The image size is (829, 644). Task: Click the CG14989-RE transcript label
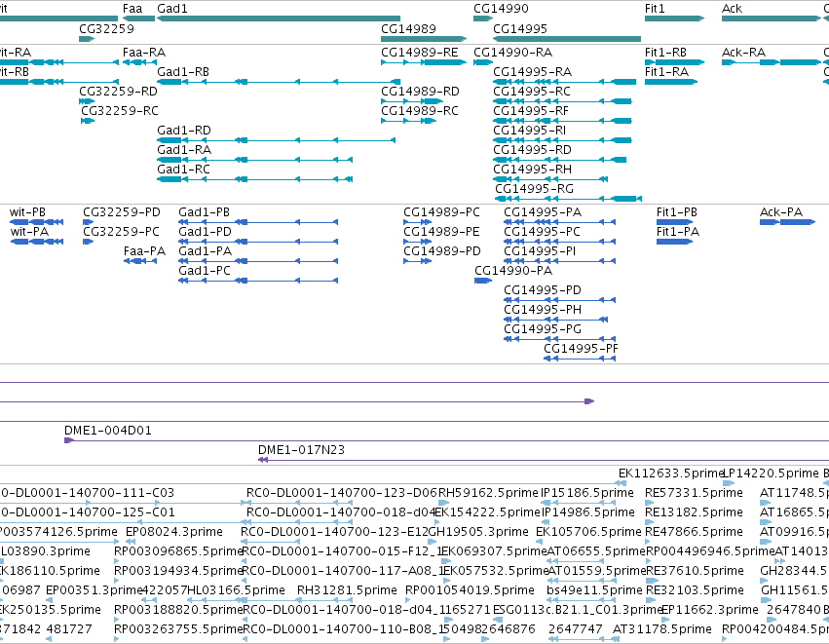(420, 53)
